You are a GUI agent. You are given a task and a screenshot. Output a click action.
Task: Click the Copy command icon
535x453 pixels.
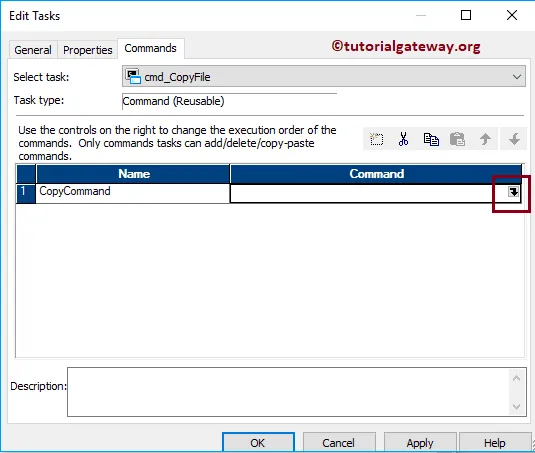click(431, 139)
